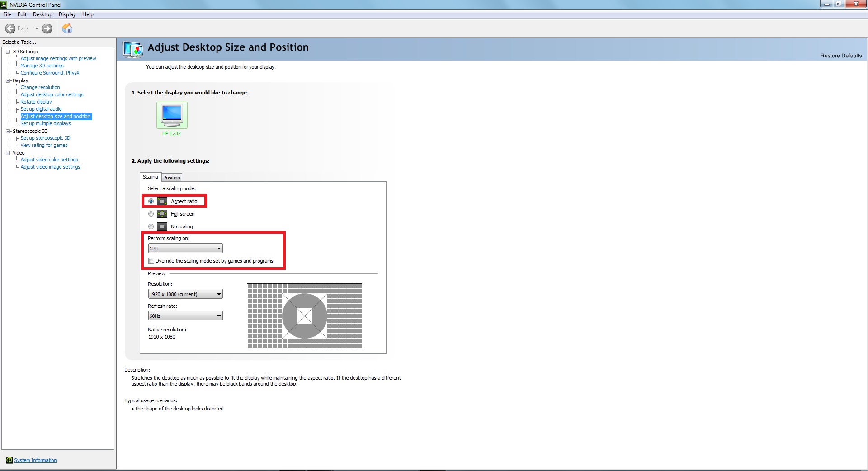This screenshot has width=868, height=471.
Task: Open Configure Surround, PhysX
Action: 50,73
